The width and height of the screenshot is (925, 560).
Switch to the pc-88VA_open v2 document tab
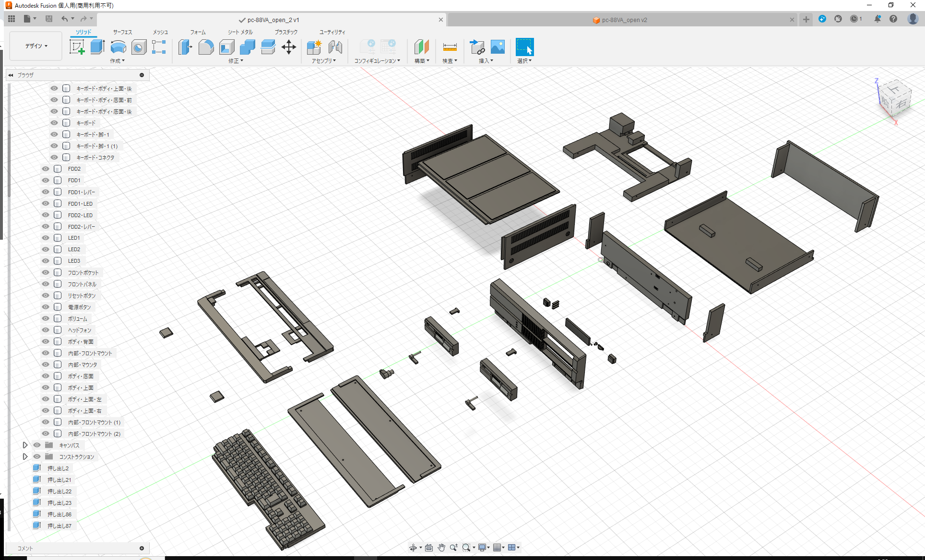click(620, 20)
